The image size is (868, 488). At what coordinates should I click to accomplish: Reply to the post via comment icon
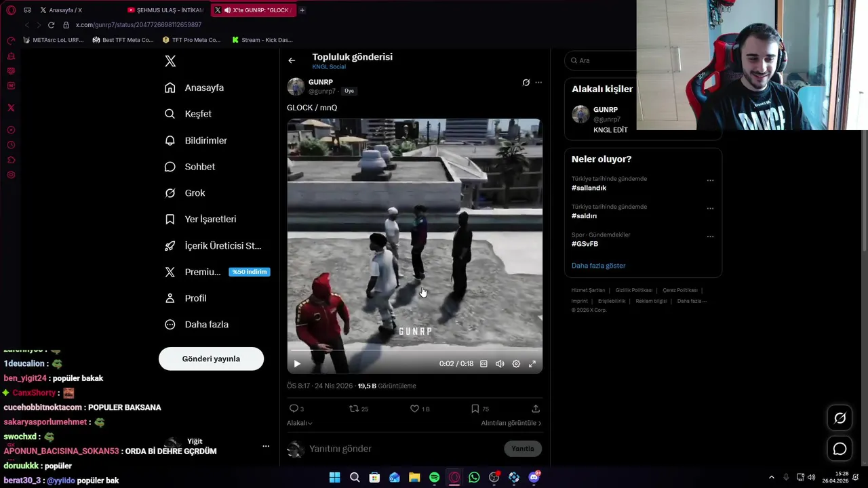pyautogui.click(x=294, y=409)
